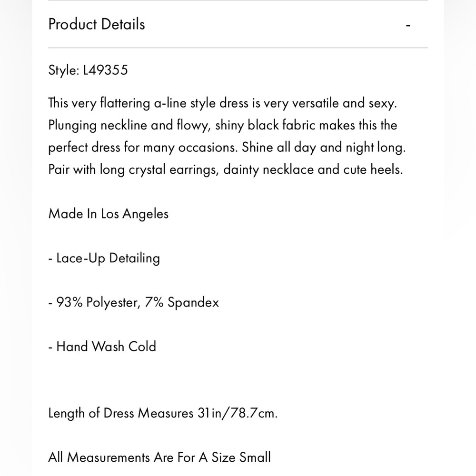Click the 'Pair with long crystal earrings' line
The width and height of the screenshot is (476, 476).
click(x=226, y=170)
